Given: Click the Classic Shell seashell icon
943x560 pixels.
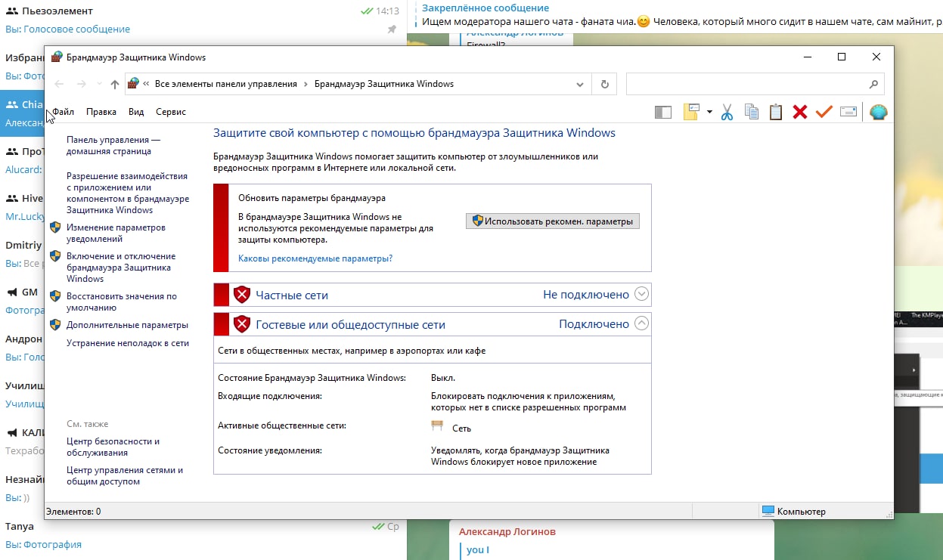Looking at the screenshot, I should (878, 112).
